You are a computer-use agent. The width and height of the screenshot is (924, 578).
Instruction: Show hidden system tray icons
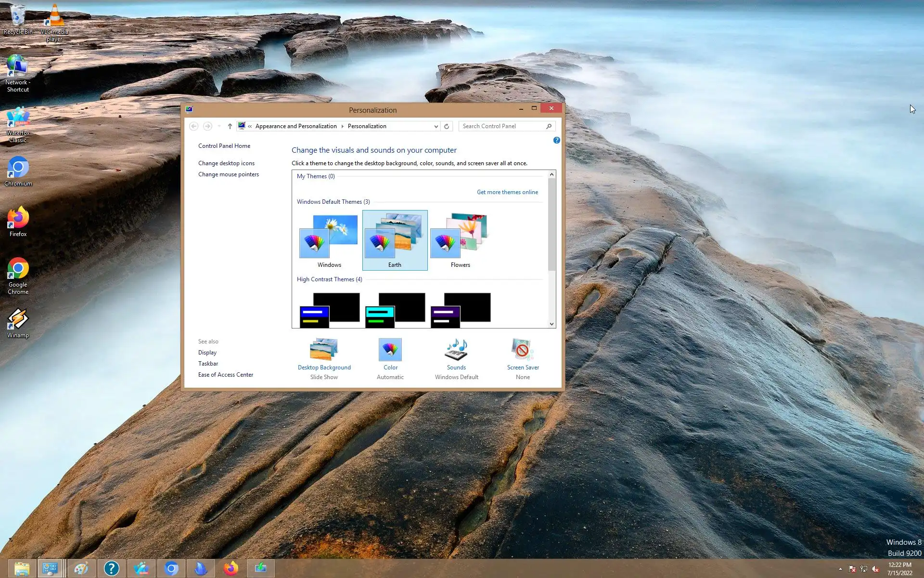click(x=840, y=569)
